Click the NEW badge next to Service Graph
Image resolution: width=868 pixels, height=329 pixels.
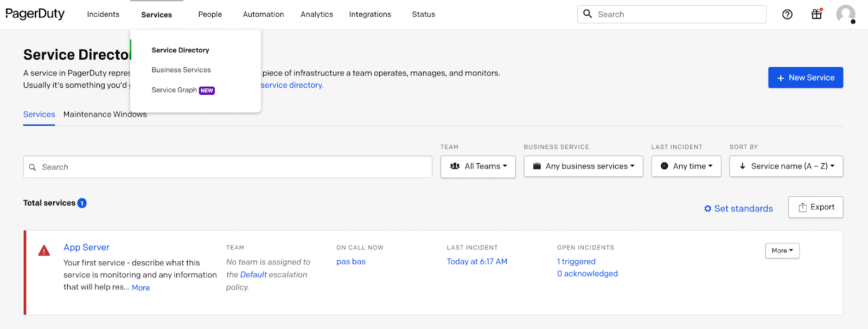(207, 91)
